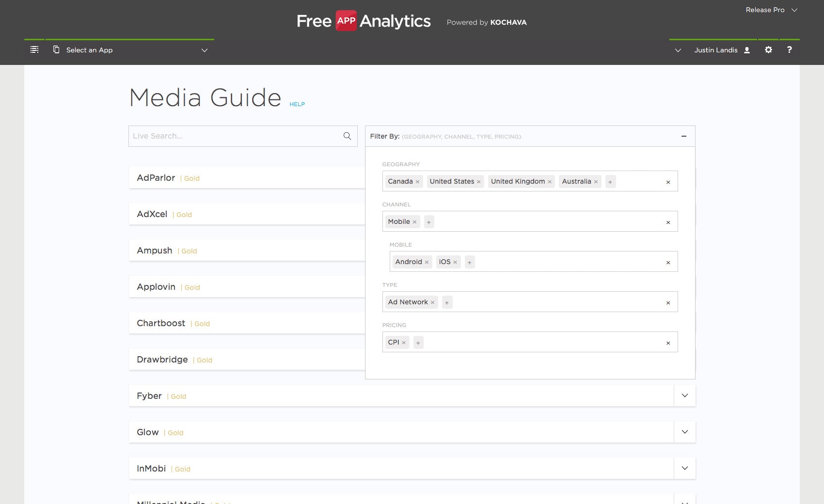
Task: Clear all pricing filters
Action: pos(668,343)
